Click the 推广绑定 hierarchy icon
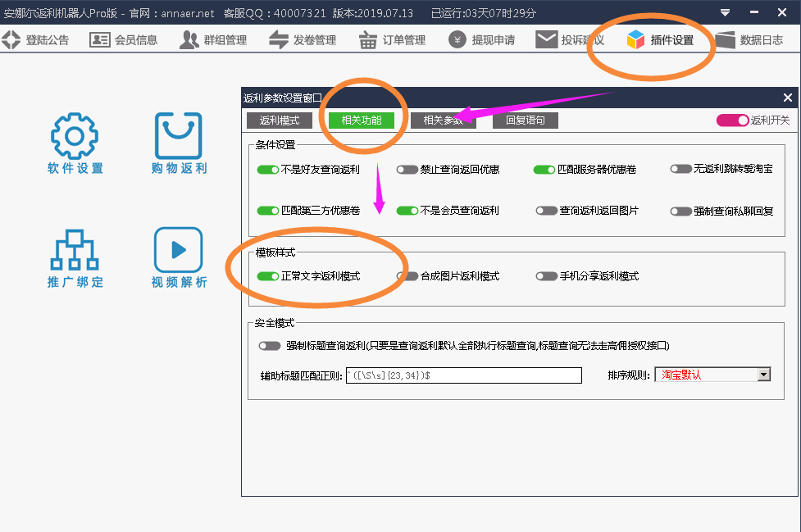 [75, 250]
